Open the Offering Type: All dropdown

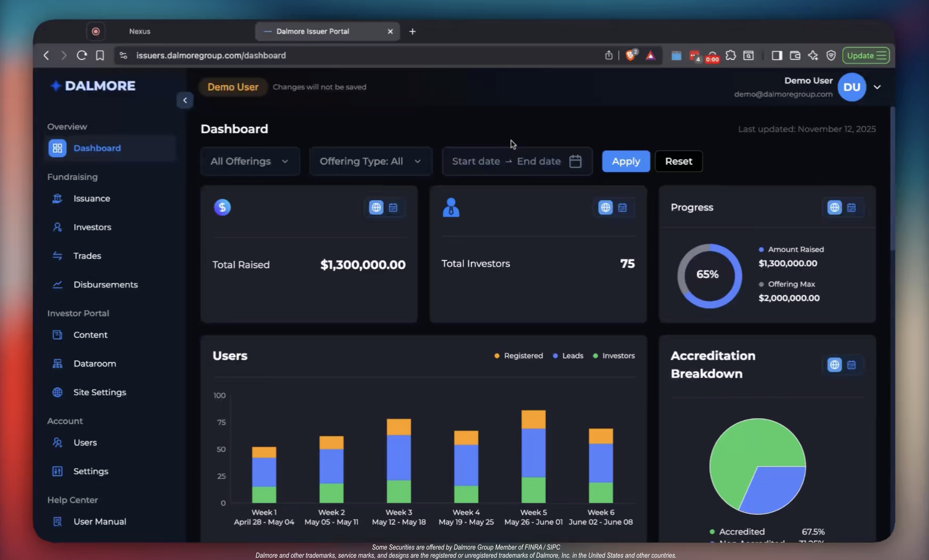click(x=370, y=161)
